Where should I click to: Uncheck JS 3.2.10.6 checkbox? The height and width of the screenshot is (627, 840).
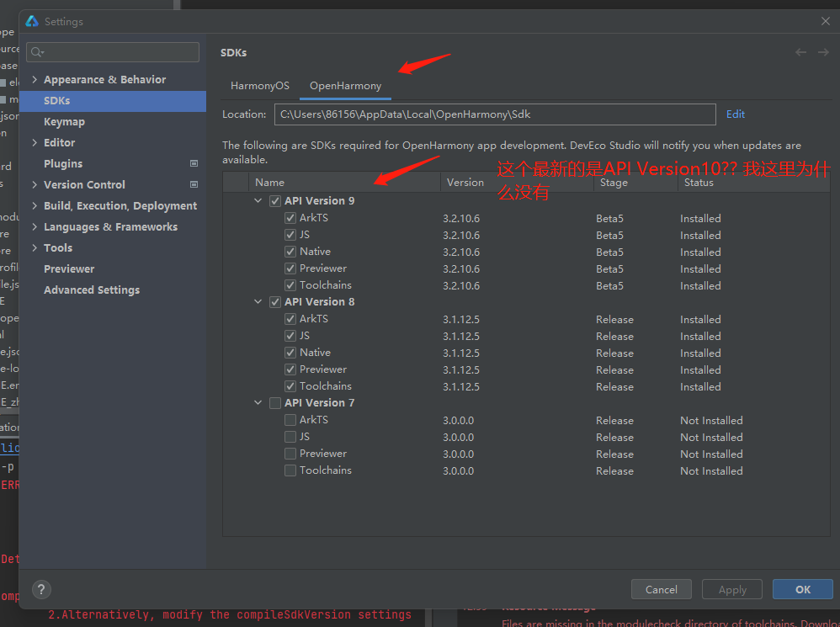[290, 235]
